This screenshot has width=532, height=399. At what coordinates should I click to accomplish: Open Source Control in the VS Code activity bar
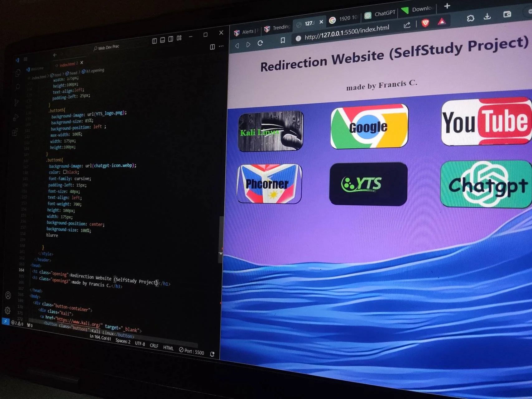click(16, 102)
